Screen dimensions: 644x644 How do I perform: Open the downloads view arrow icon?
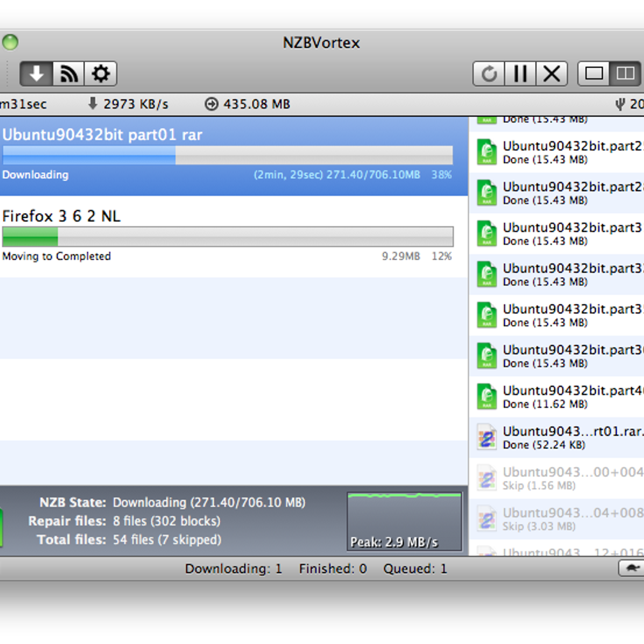coord(36,74)
